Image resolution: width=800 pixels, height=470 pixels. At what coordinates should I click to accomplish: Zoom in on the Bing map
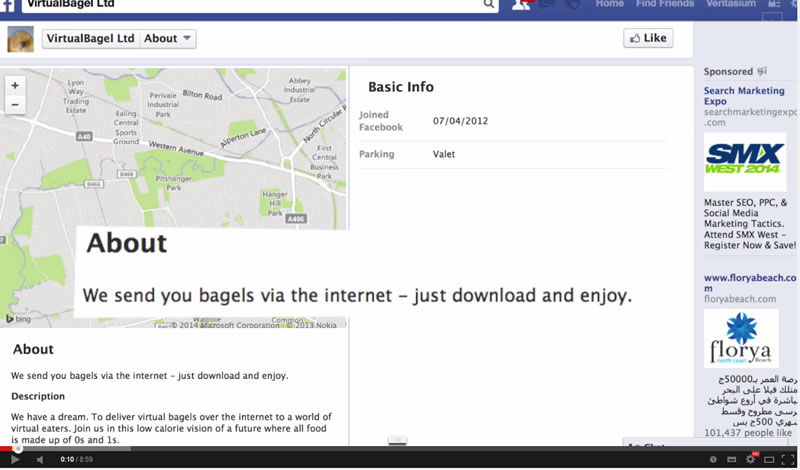15,86
